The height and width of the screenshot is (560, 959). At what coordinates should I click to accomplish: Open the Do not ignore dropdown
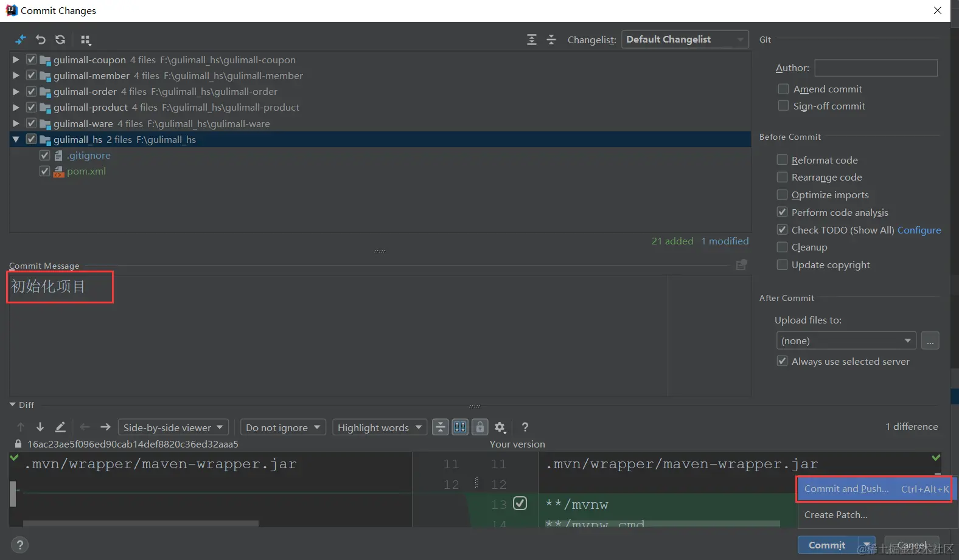click(283, 427)
